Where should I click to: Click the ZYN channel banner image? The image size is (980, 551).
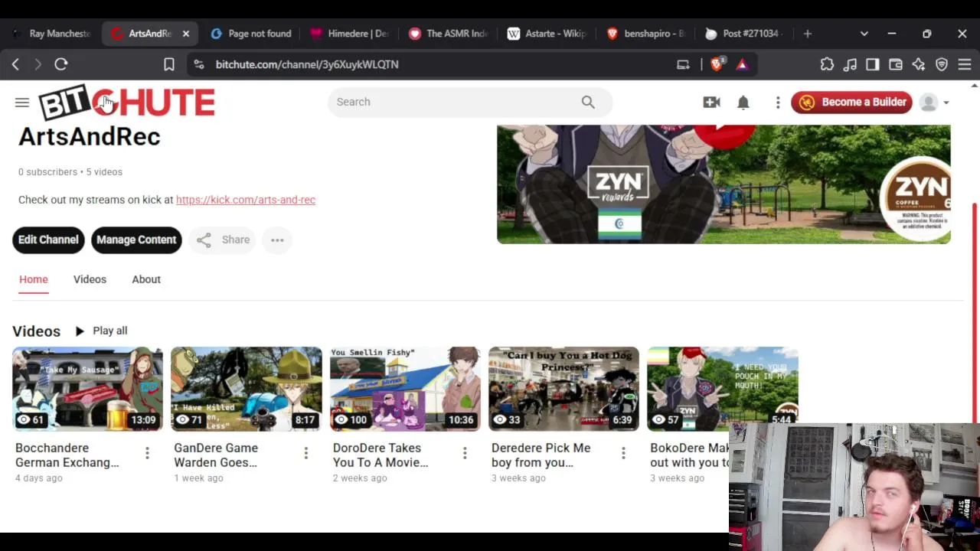[x=724, y=184]
